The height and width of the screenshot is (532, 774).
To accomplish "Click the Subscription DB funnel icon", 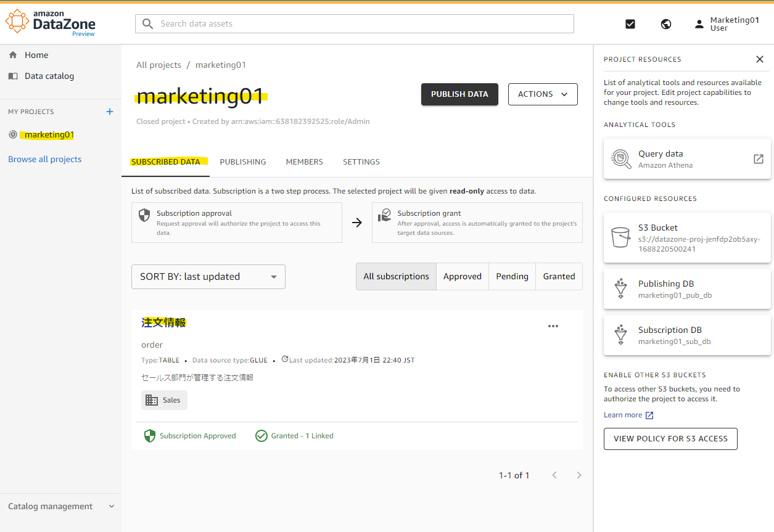I will click(621, 335).
